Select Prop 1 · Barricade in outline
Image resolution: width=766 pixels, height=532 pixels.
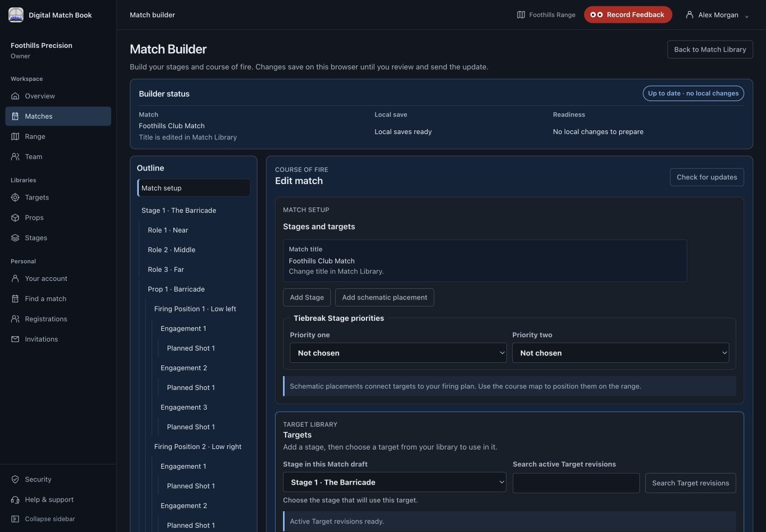click(x=197, y=289)
